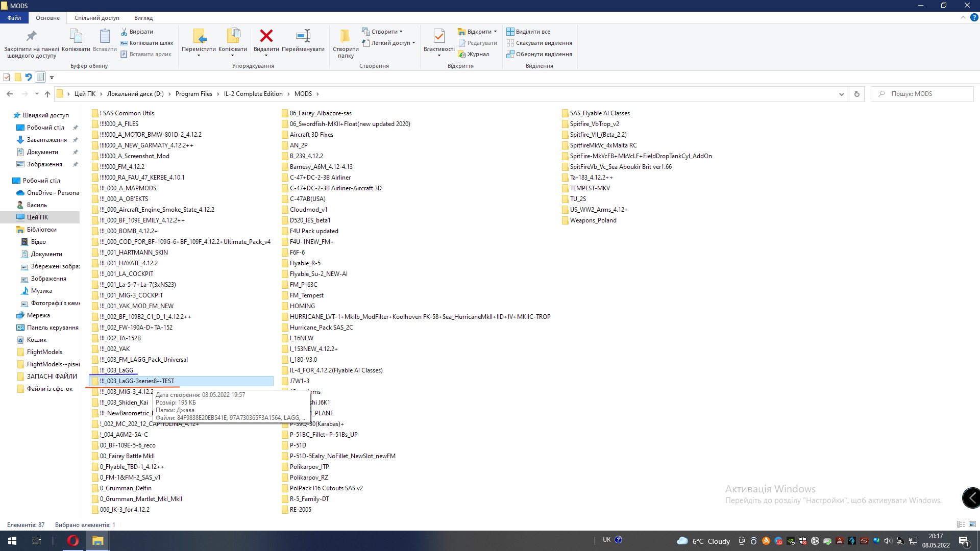980x551 pixels.
Task: Select Цей ПК in navigation pane
Action: (x=37, y=217)
